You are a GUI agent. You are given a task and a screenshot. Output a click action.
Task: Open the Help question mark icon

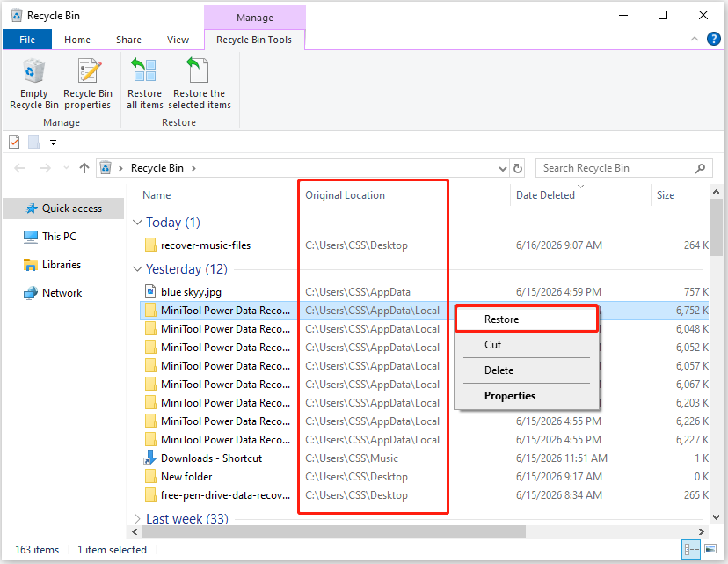coord(713,39)
